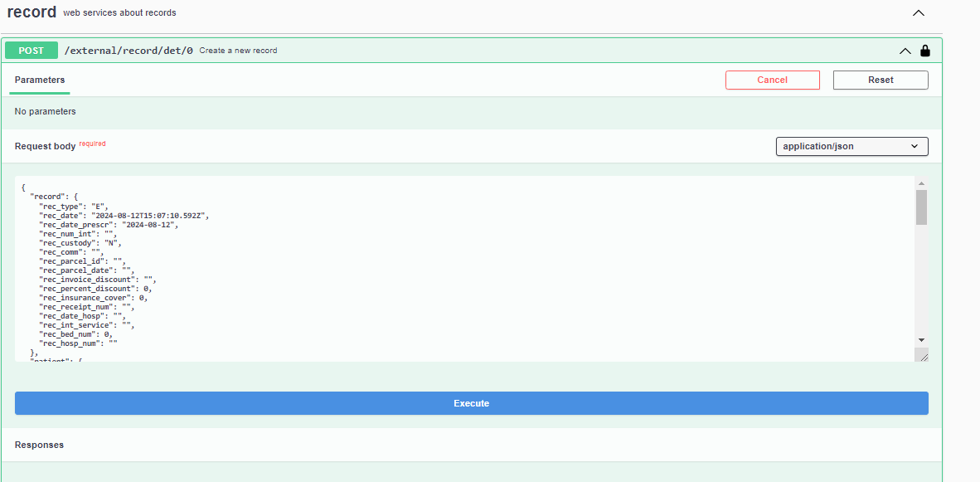The height and width of the screenshot is (482, 980).
Task: Click the up arrow of the request body scrollbar
Action: (921, 183)
